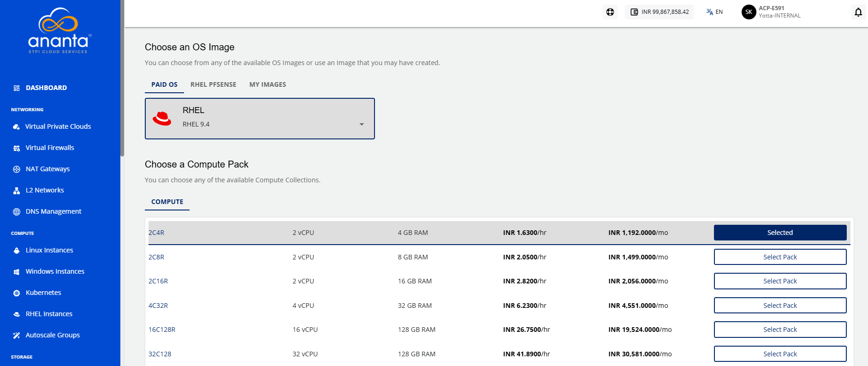Open Autoscale Groups page

pos(53,335)
